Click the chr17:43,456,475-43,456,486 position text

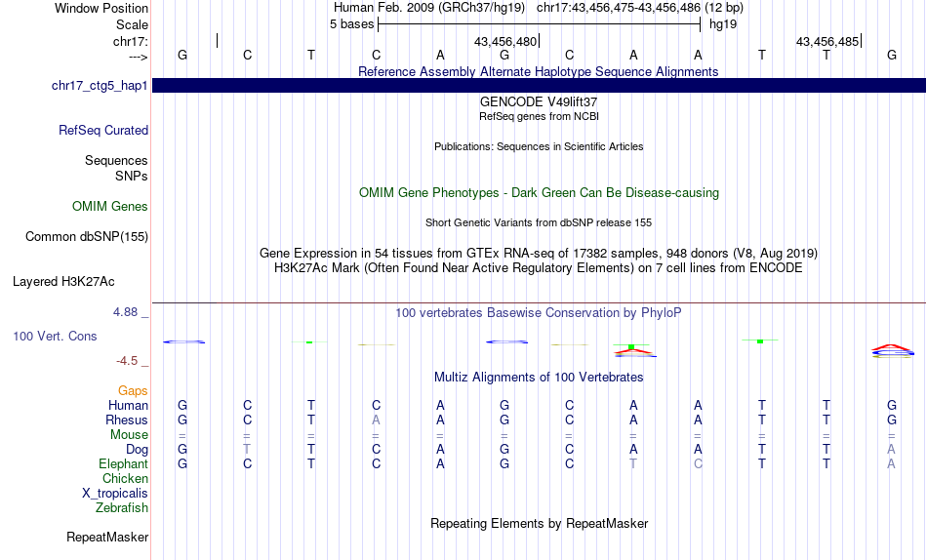pyautogui.click(x=619, y=8)
